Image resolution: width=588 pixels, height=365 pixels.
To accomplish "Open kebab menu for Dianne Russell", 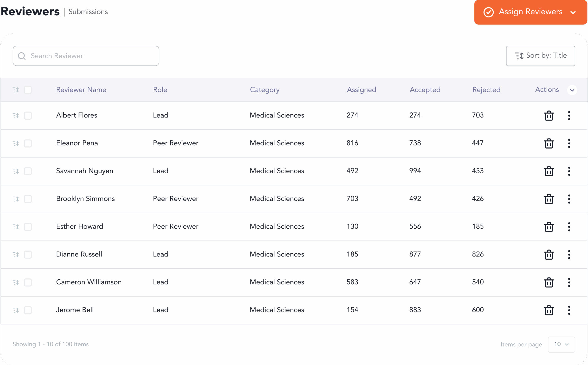I will pos(569,255).
